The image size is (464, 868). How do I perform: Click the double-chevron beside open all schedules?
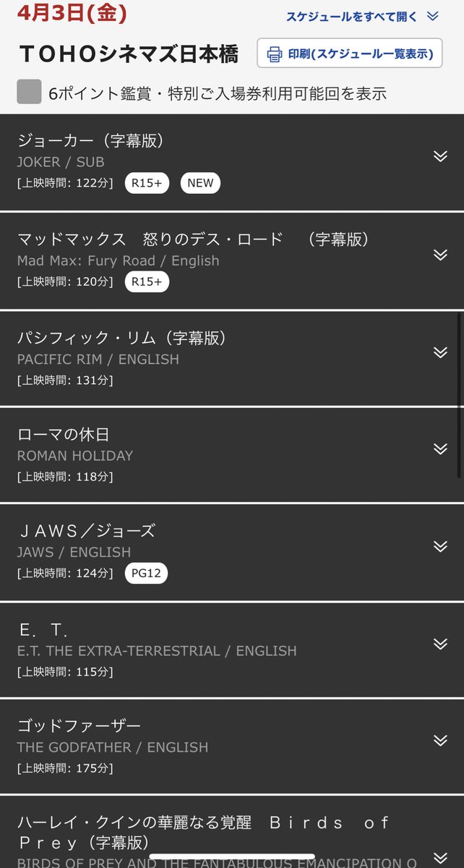[433, 17]
